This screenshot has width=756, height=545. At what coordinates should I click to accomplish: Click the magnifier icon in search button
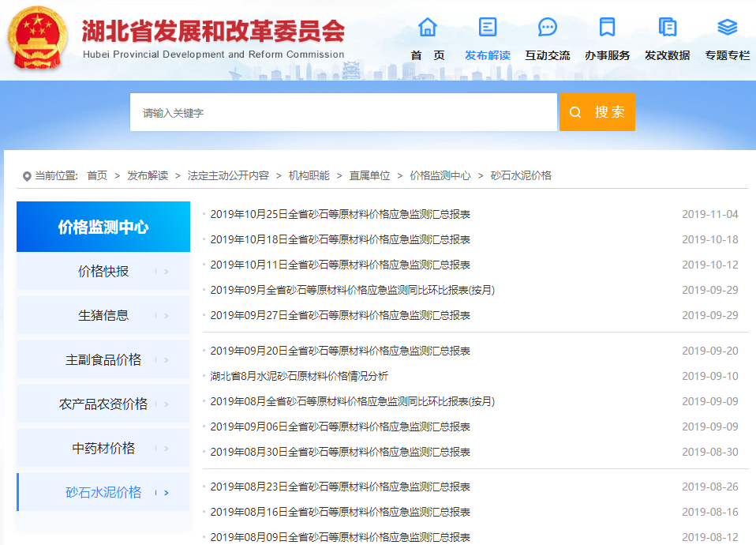pos(574,112)
